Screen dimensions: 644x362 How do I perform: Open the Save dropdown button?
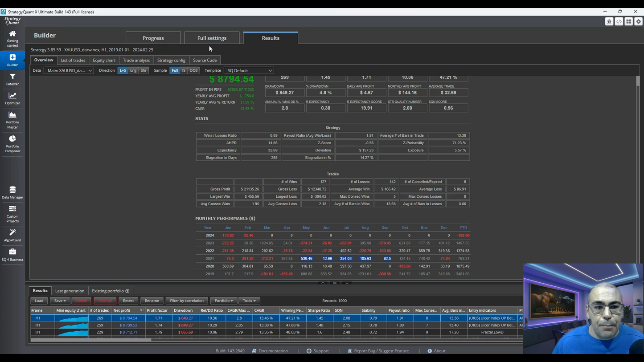point(59,301)
